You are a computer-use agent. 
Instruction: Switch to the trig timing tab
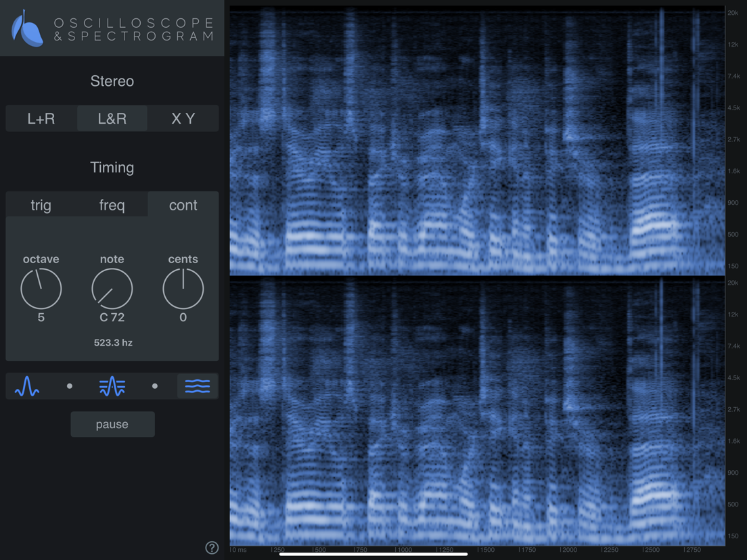41,205
